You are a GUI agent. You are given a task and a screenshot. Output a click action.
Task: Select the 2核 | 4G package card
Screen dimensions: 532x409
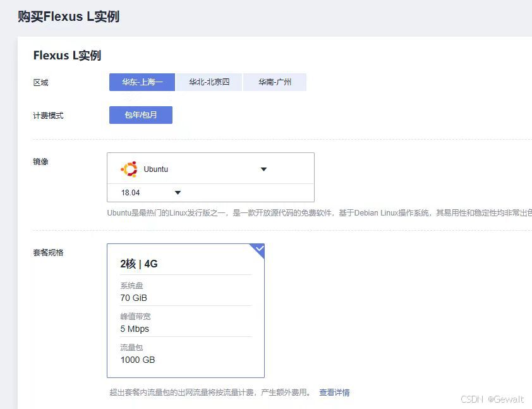coord(186,310)
